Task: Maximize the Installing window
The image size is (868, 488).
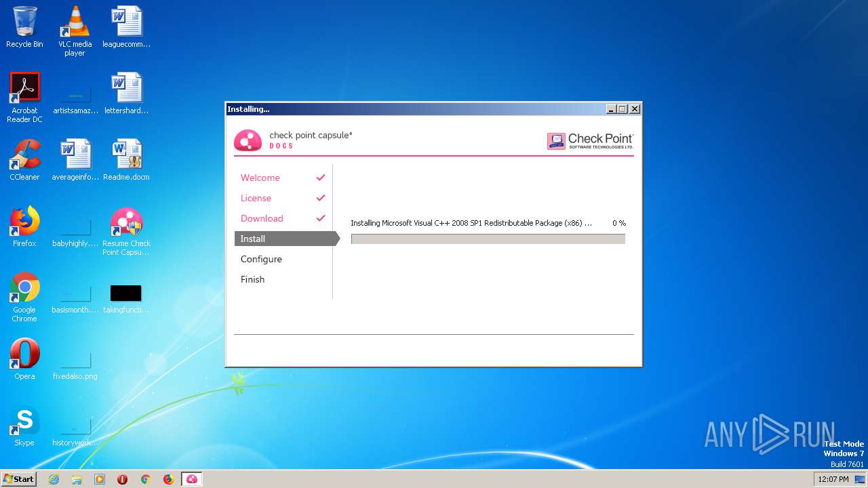Action: (623, 109)
